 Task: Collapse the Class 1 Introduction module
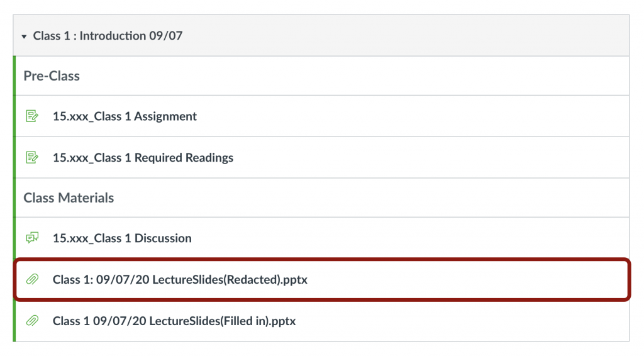tap(24, 36)
